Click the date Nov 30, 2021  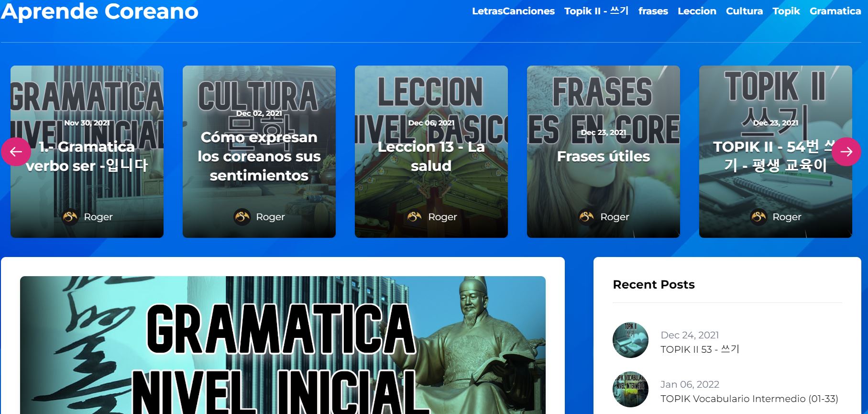(x=87, y=123)
